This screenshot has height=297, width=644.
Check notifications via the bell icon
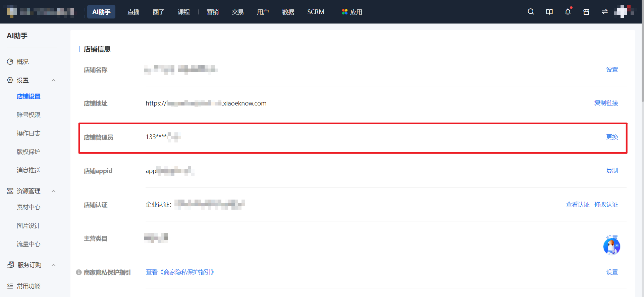[x=568, y=12]
